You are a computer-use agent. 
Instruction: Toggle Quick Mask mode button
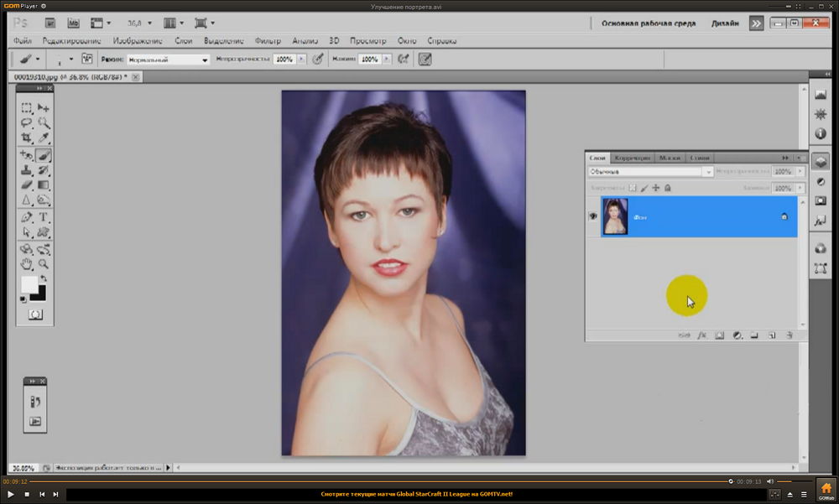[x=35, y=314]
